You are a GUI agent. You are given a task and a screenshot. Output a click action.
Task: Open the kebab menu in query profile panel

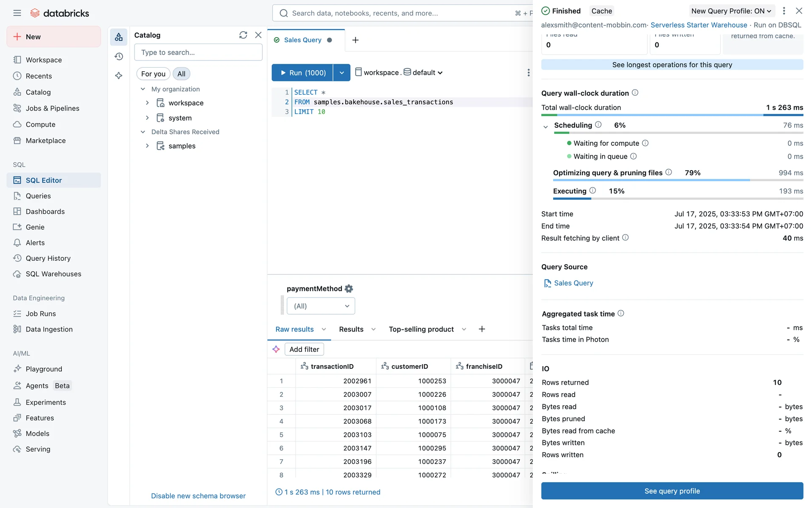pyautogui.click(x=784, y=11)
